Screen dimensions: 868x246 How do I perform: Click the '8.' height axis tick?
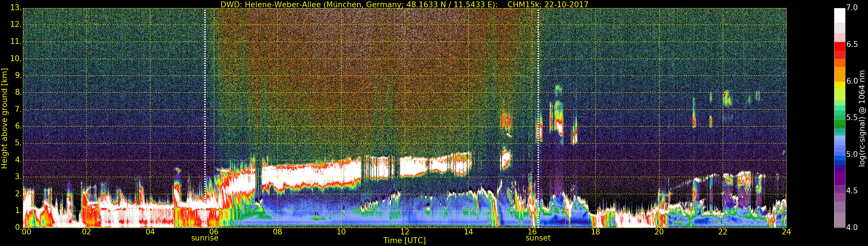click(x=18, y=92)
